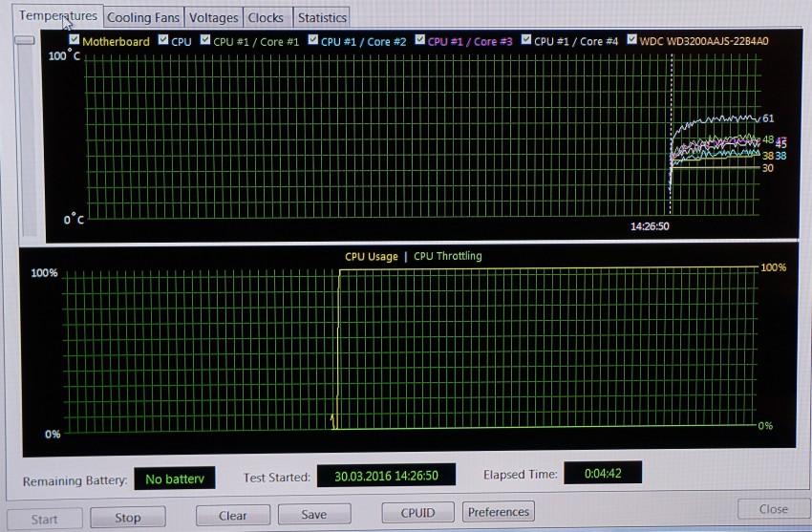This screenshot has width=812, height=532.
Task: Toggle the CPU temperature checkbox
Action: point(163,41)
